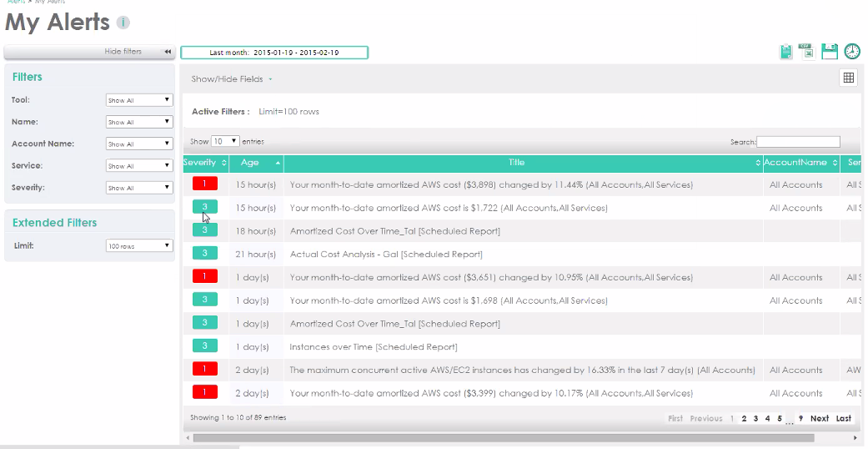
Task: Click alert title with cost changed by 11.44%
Action: coord(491,184)
